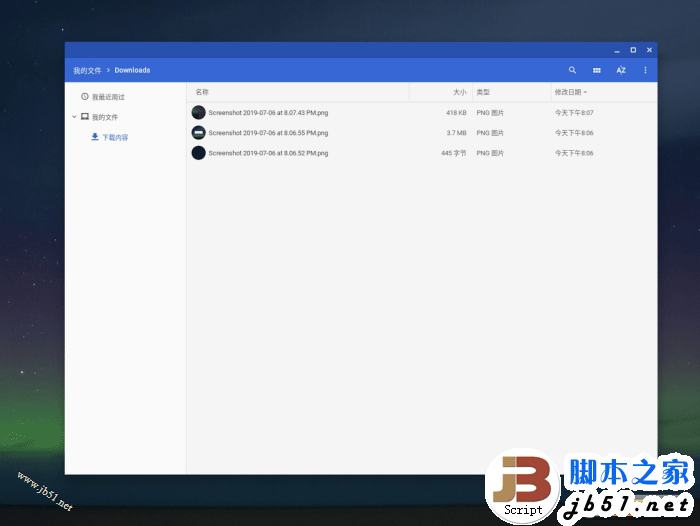Switch to thumbnail grid view

click(x=596, y=70)
